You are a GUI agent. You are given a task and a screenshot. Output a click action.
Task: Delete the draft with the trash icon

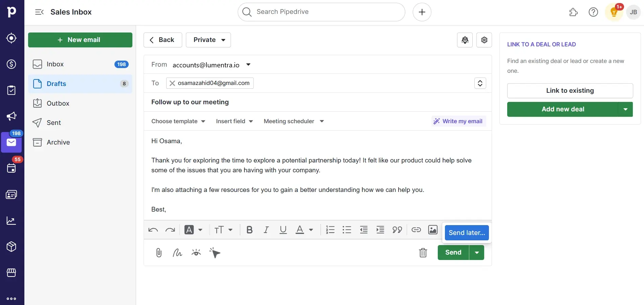[423, 253]
